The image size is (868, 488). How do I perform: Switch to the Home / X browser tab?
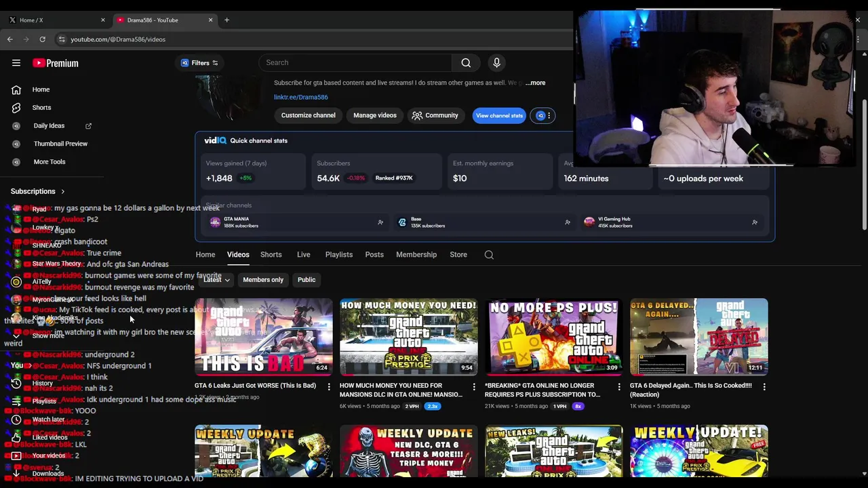[56, 20]
